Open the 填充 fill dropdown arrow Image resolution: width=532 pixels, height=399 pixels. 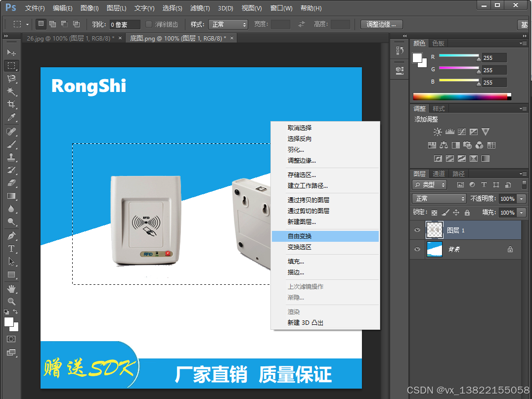tap(522, 213)
